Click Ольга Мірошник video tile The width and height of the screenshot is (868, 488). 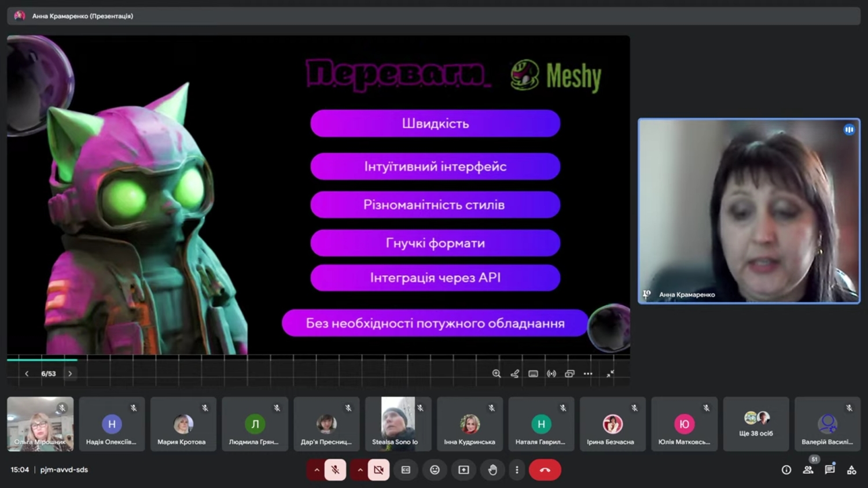(x=40, y=424)
